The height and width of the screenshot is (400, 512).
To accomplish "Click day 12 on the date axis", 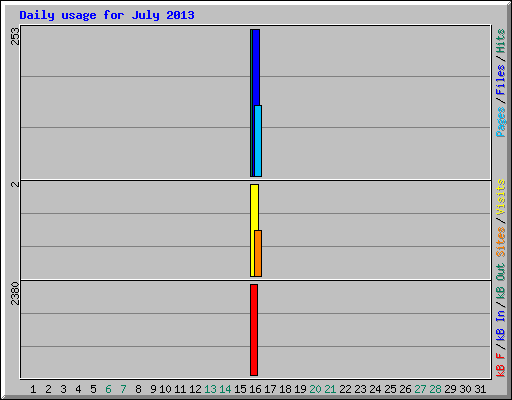I will point(195,389).
